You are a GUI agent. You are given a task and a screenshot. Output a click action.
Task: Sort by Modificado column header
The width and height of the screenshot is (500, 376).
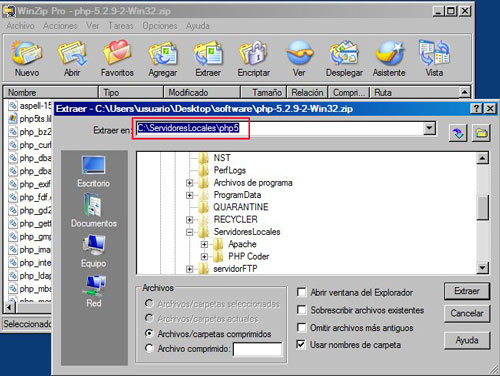(202, 92)
